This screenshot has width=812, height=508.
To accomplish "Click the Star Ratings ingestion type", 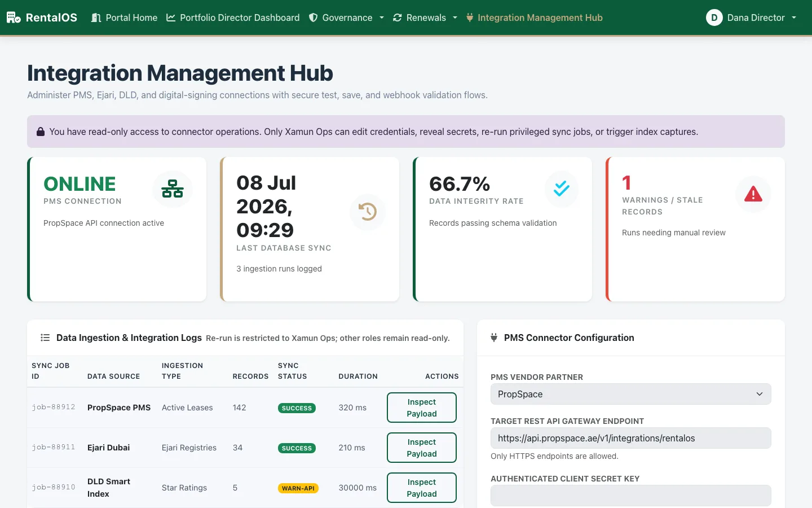I will (184, 488).
